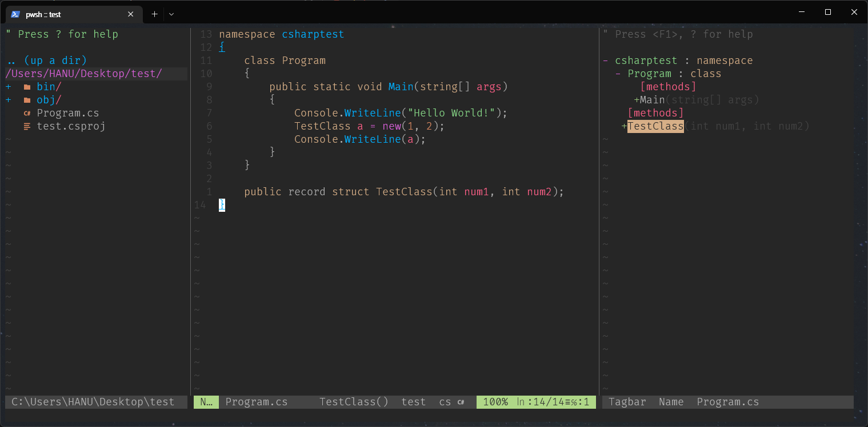Click the 'Name' sort label in Tagbar status line

pos(671,402)
